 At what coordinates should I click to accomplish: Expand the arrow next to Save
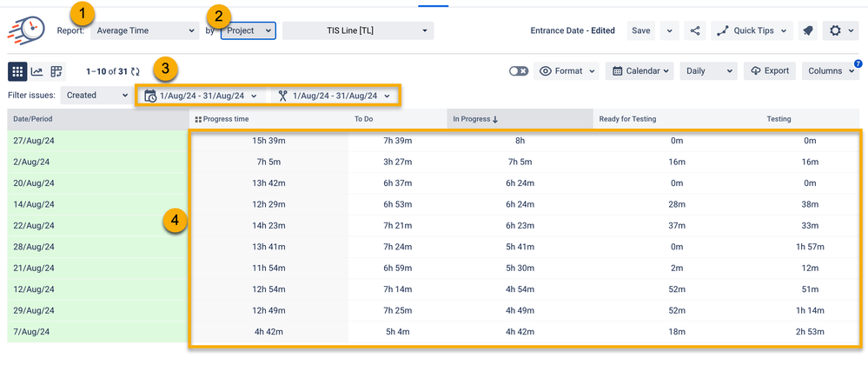pyautogui.click(x=669, y=31)
